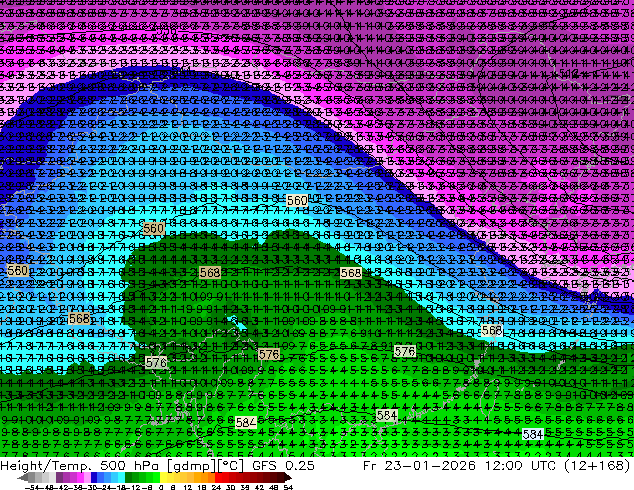This screenshot has width=634, height=490.
Task: Click the darkest green legend swatch
Action: coord(128,477)
